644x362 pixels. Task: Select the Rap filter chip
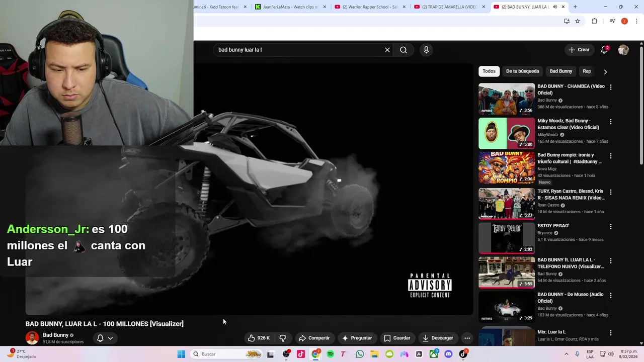[x=587, y=71]
